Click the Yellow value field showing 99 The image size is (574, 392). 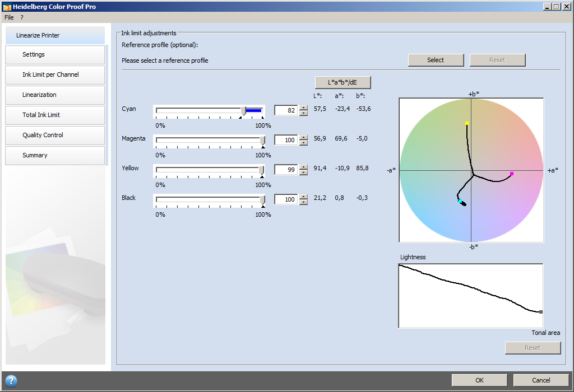pos(286,169)
